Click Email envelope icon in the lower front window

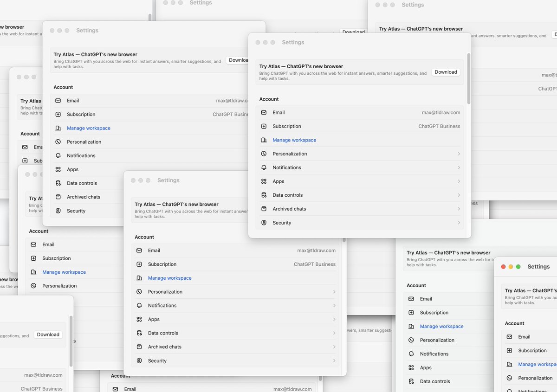(139, 251)
